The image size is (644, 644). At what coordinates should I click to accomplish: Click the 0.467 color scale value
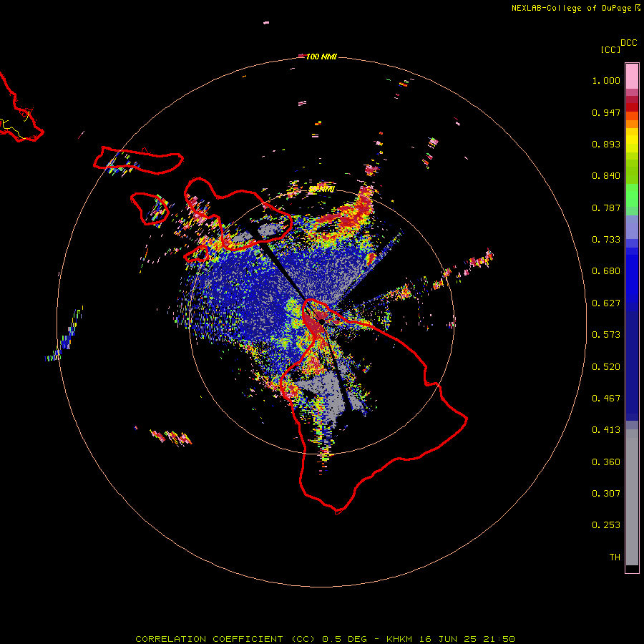pyautogui.click(x=606, y=399)
